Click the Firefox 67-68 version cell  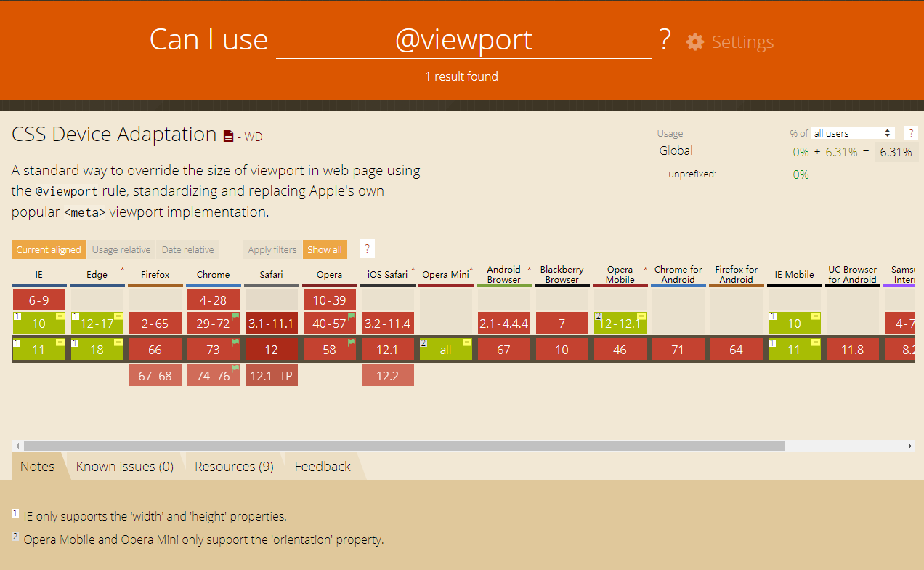click(x=155, y=376)
